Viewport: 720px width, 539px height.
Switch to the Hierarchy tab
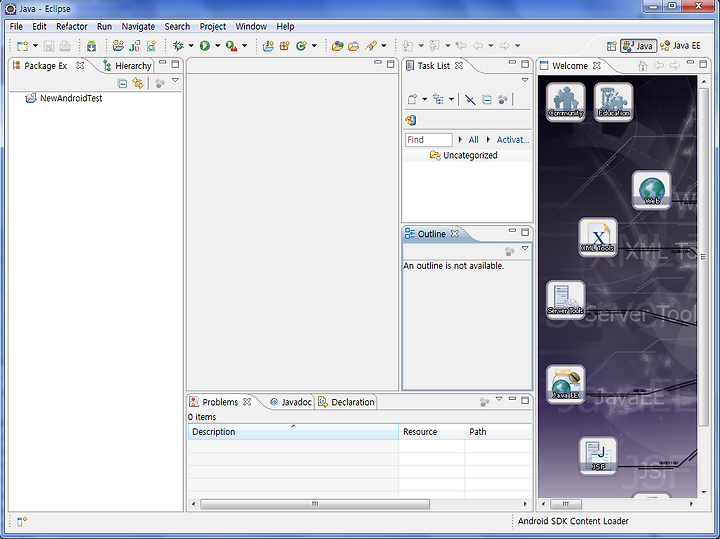click(x=128, y=66)
